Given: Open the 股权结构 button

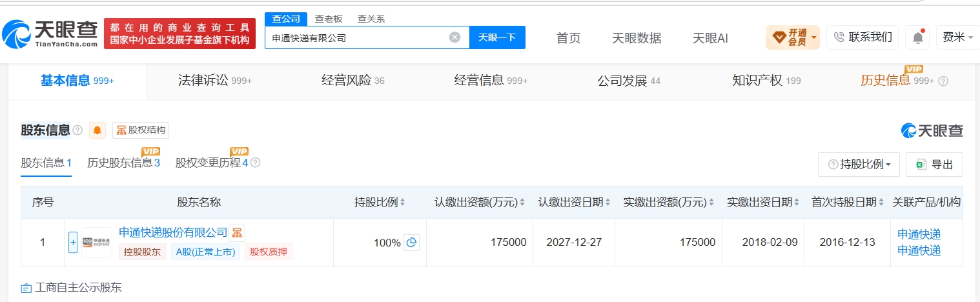Looking at the screenshot, I should tap(141, 130).
